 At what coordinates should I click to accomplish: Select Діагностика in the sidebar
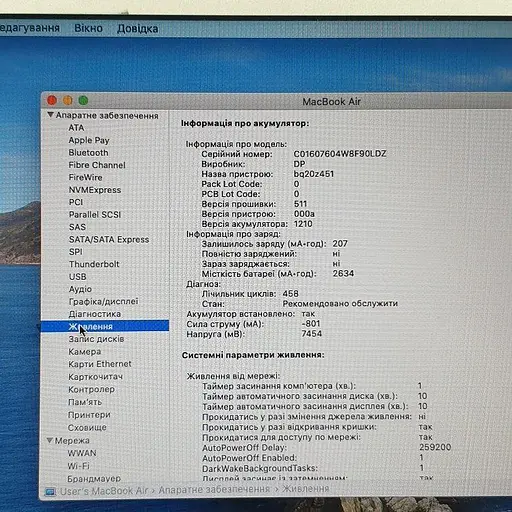(x=95, y=314)
